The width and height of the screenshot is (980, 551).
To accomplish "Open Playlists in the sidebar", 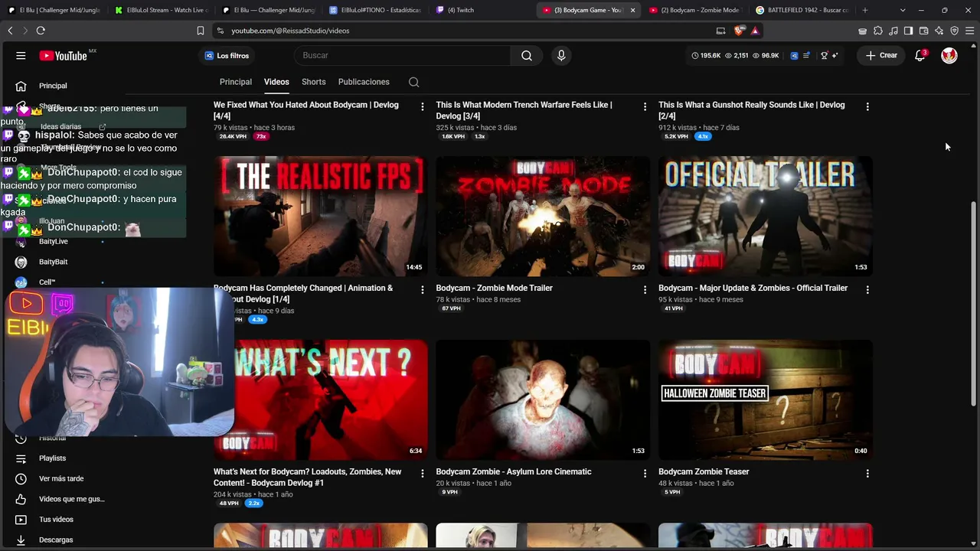I will [52, 458].
